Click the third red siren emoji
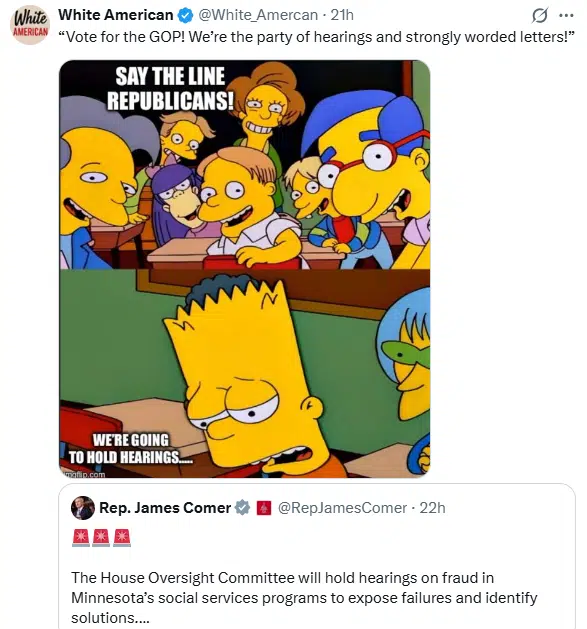The image size is (587, 629). click(122, 538)
